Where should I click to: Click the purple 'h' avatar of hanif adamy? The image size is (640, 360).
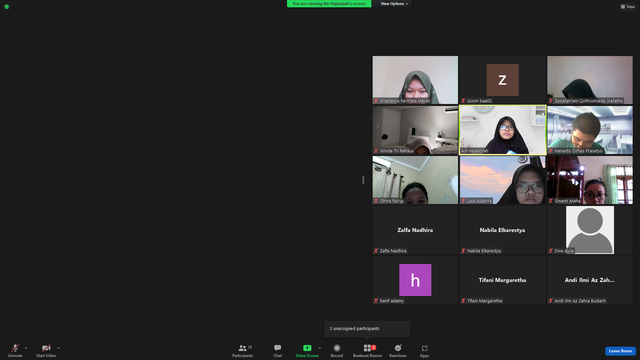[415, 280]
